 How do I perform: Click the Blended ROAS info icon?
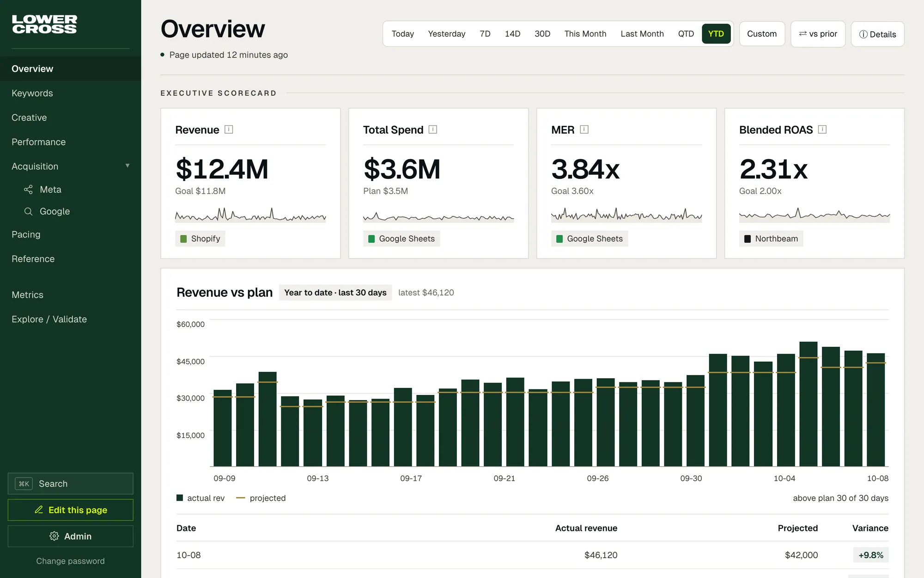coord(822,129)
